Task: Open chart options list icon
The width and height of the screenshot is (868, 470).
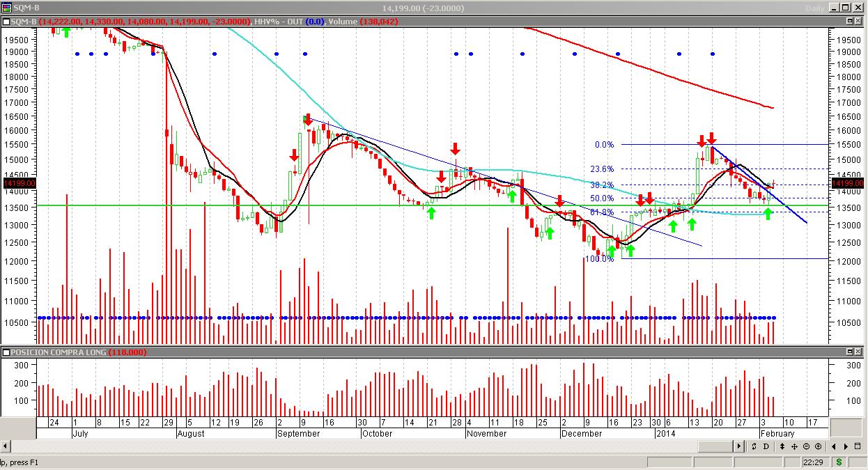Action: 860,446
